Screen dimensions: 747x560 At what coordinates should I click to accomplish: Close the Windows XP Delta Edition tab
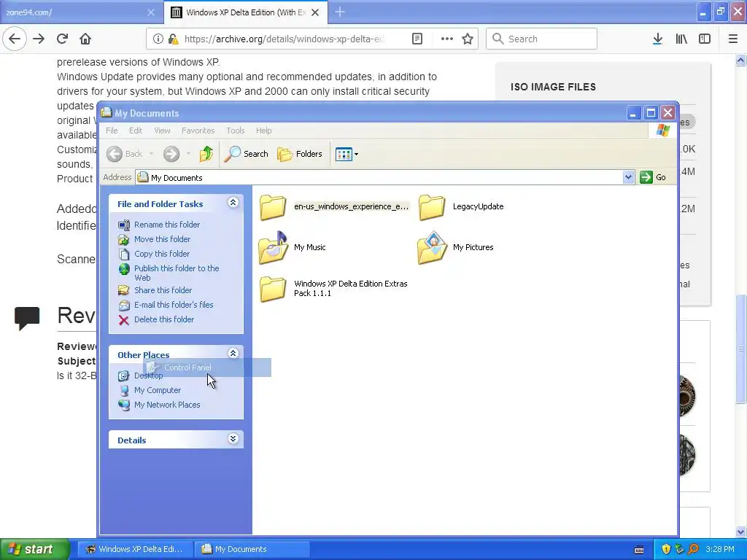315,12
